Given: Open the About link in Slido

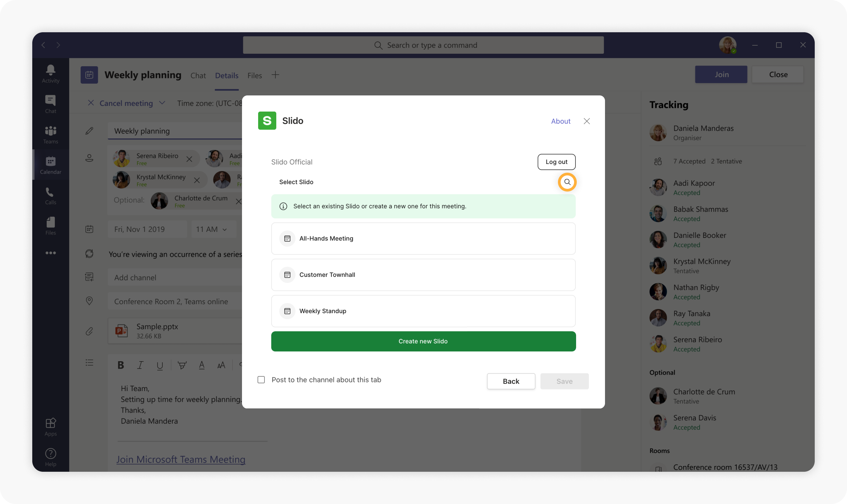Looking at the screenshot, I should [561, 121].
